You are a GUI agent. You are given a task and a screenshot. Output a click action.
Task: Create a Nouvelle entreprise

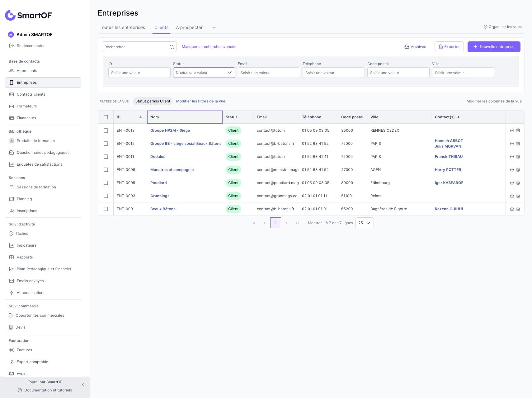(x=494, y=47)
